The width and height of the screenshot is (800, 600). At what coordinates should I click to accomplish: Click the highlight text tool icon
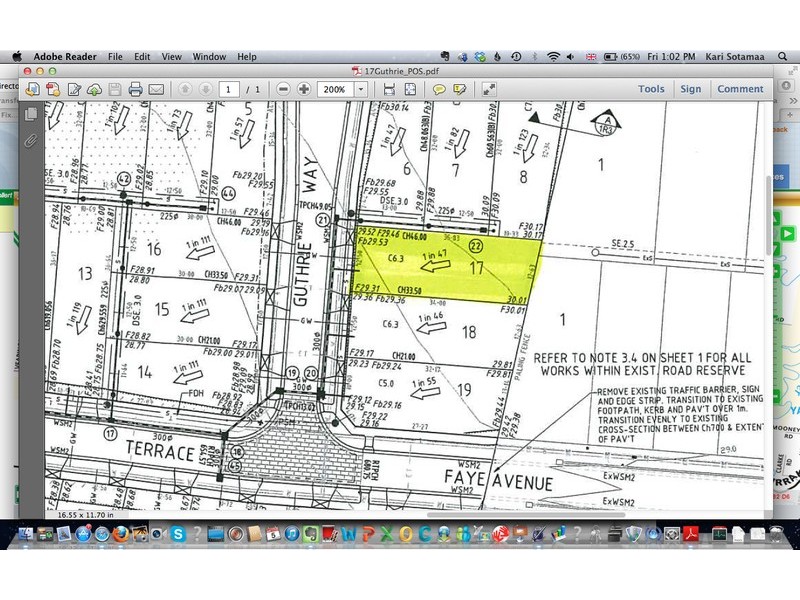(x=458, y=89)
